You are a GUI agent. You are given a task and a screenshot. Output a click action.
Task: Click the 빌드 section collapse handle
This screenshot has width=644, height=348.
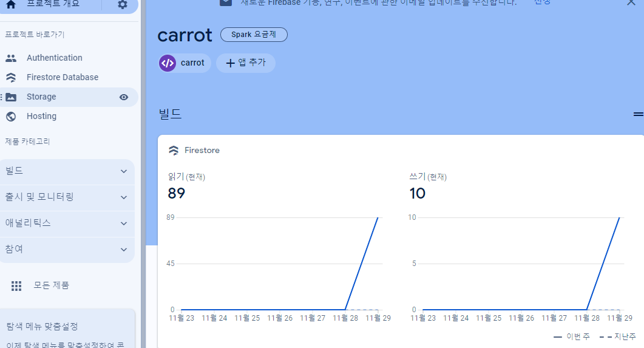pos(639,114)
